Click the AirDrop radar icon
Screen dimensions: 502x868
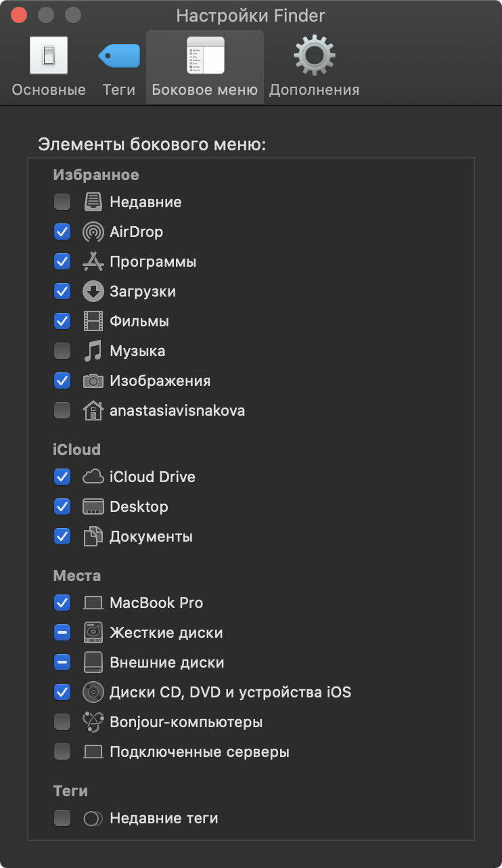[x=93, y=232]
